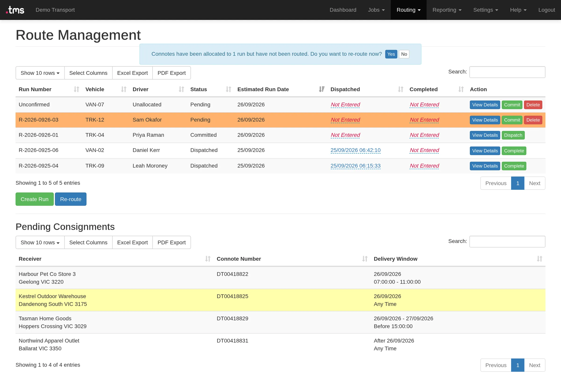Sort by Dispatched column icon
Image resolution: width=561 pixels, height=392 pixels.
400,90
